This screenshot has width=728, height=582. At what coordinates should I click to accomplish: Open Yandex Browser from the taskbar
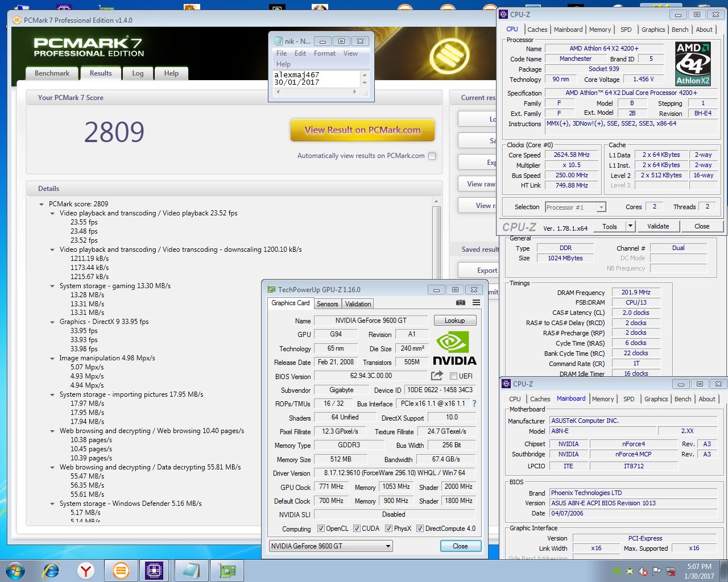click(x=86, y=570)
